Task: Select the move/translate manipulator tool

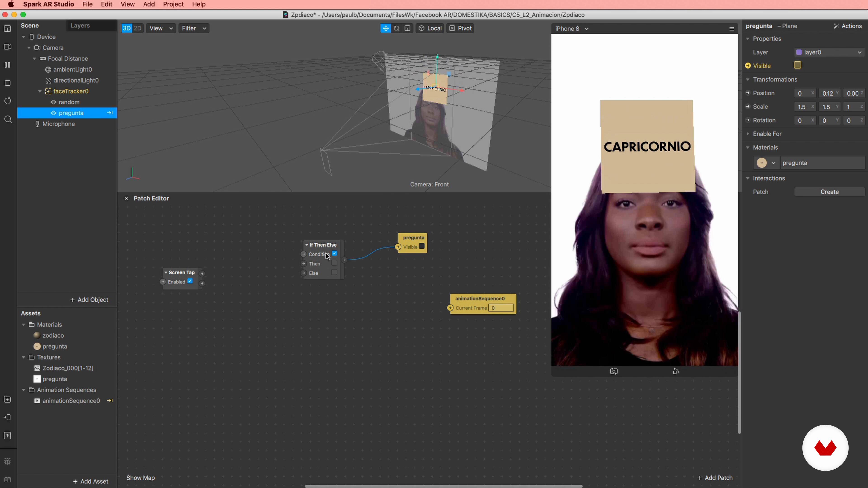Action: [385, 28]
